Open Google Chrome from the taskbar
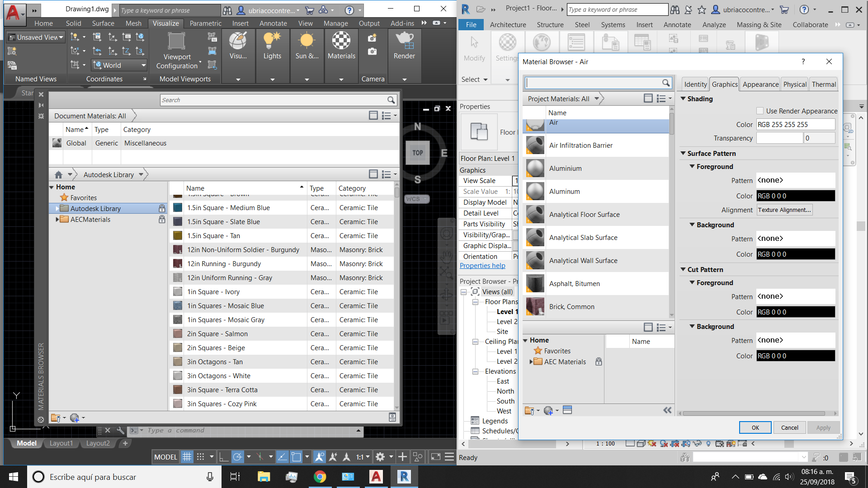The image size is (868, 488). pyautogui.click(x=320, y=477)
